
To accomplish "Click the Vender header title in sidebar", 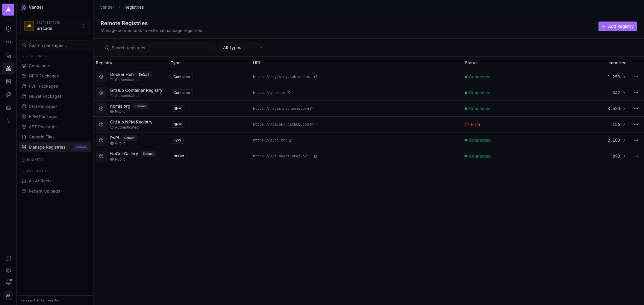I will (x=36, y=7).
